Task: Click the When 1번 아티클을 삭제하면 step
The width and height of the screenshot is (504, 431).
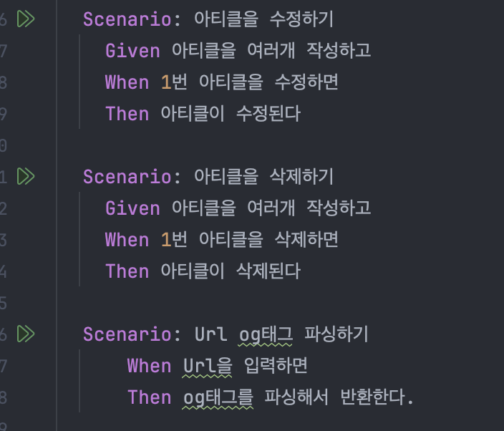Action: (222, 239)
